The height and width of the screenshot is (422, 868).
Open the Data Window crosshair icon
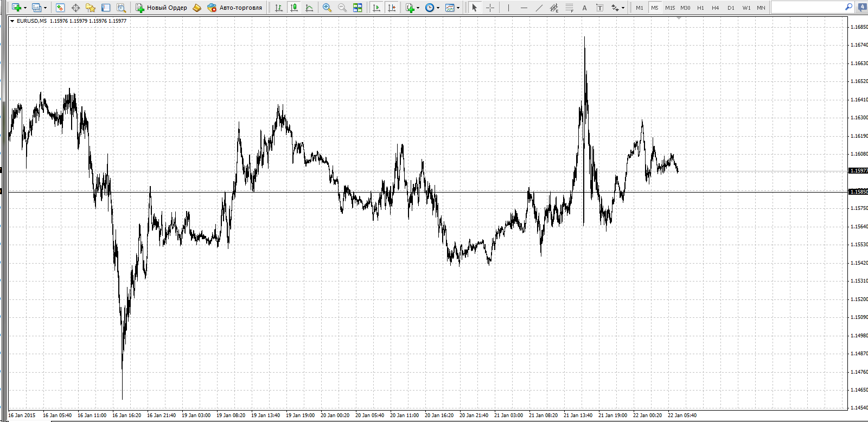(75, 8)
